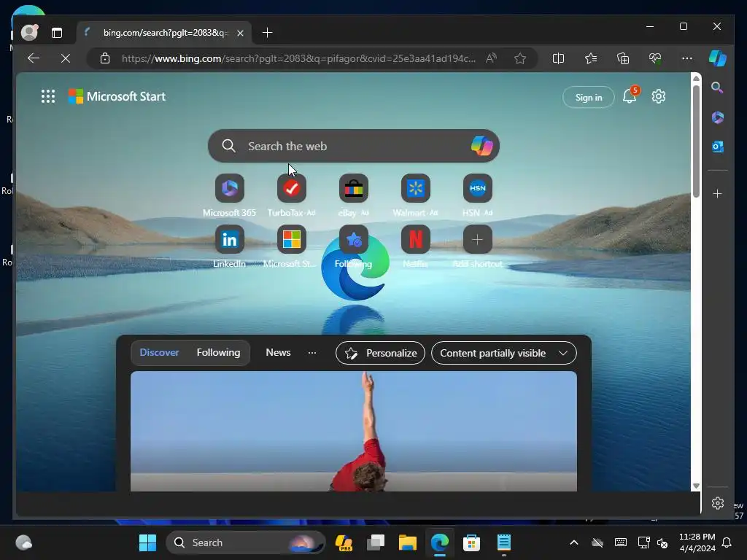Open notifications bell with 5 badge
Image resolution: width=747 pixels, height=560 pixels.
630,96
